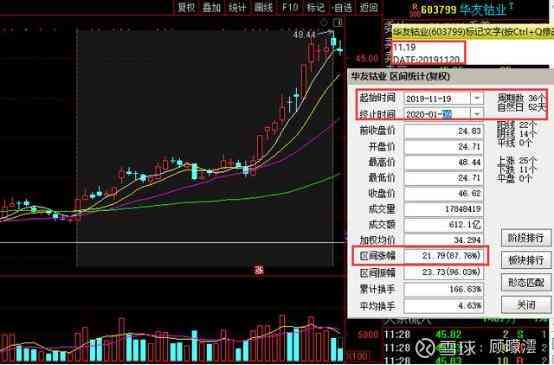The height and width of the screenshot is (365, 554).
Task: Select the 最高价 value 48.44 in dialog
Action: pyautogui.click(x=443, y=162)
